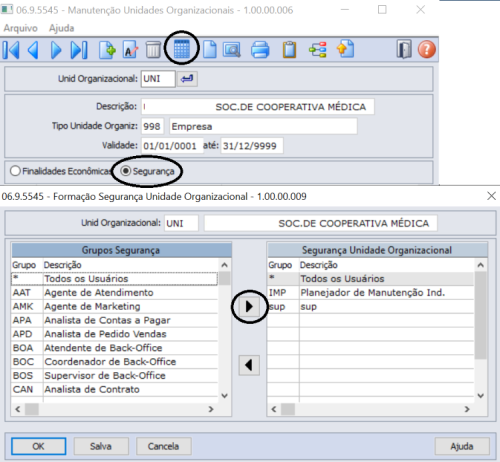Click the trash delete icon
500x462 pixels.
pos(153,50)
